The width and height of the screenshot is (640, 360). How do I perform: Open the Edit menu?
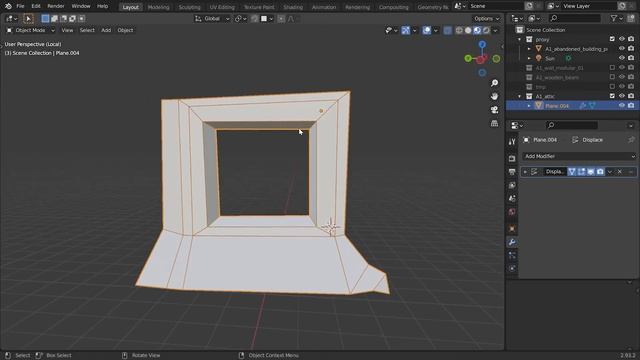(36, 6)
